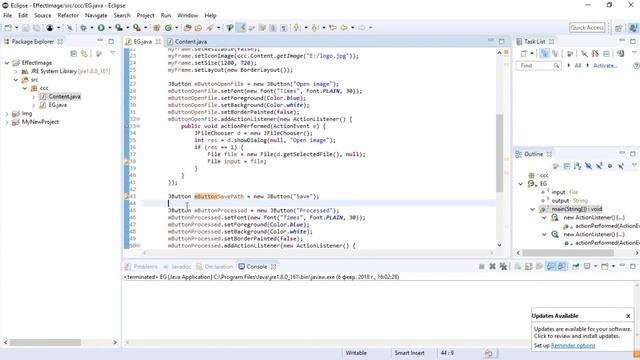640x360 pixels.
Task: Click the Back navigation arrow in toolbar
Action: [x=344, y=28]
